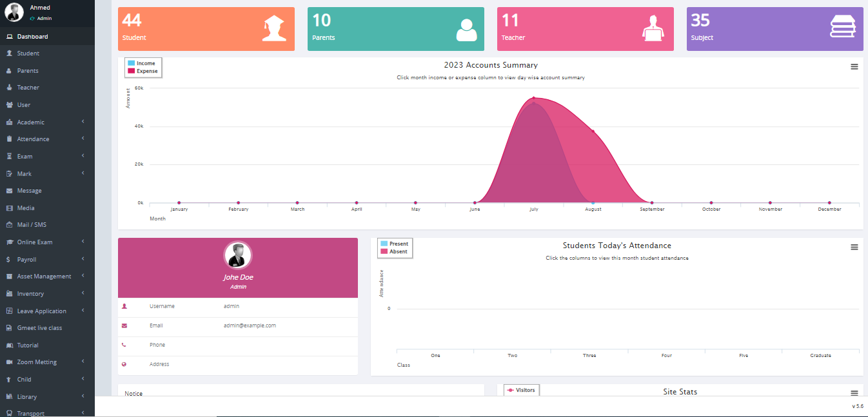
Task: Open the Message page from sidebar
Action: (x=29, y=191)
